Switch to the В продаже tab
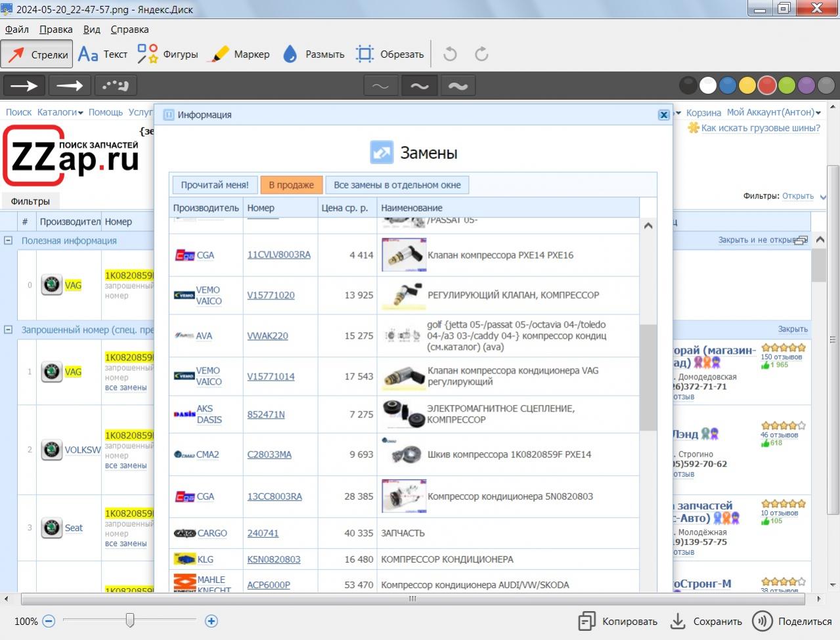Image resolution: width=840 pixels, height=640 pixels. (292, 185)
